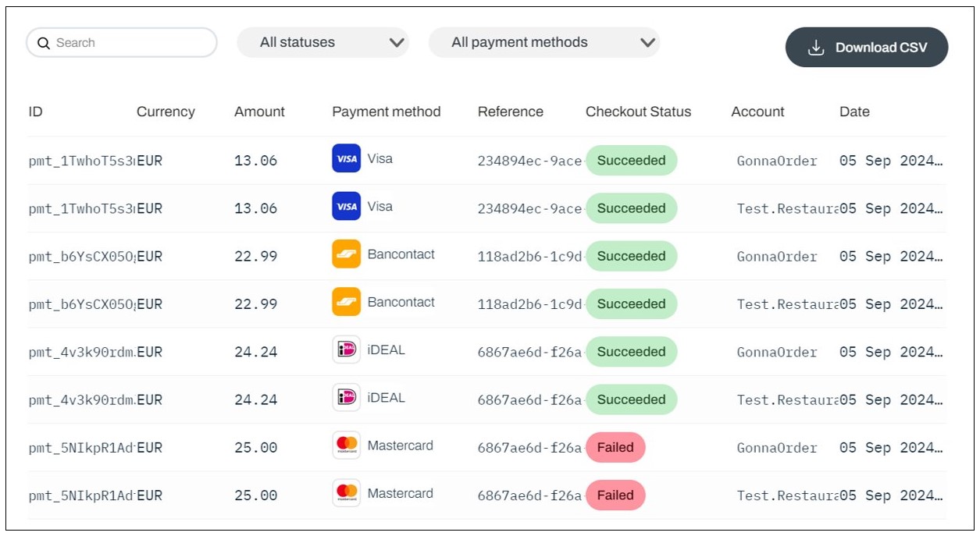The width and height of the screenshot is (980, 536).
Task: Click the Visa logo in the GonnaOrder 13.06 row
Action: click(346, 158)
